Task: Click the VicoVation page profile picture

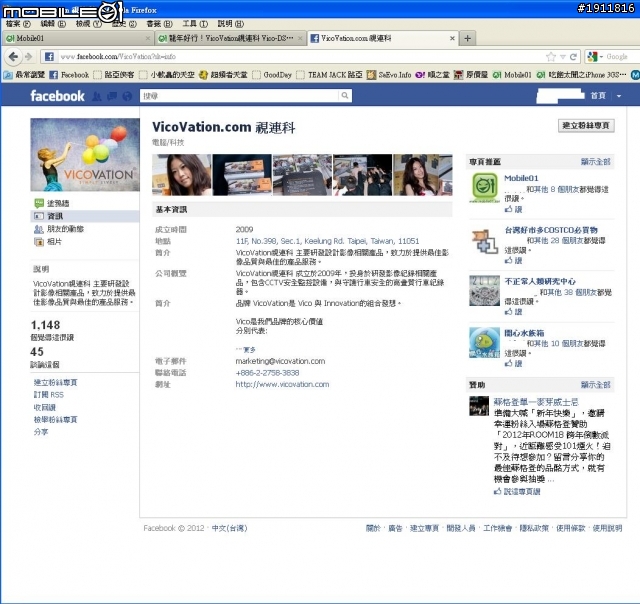Action: point(85,155)
